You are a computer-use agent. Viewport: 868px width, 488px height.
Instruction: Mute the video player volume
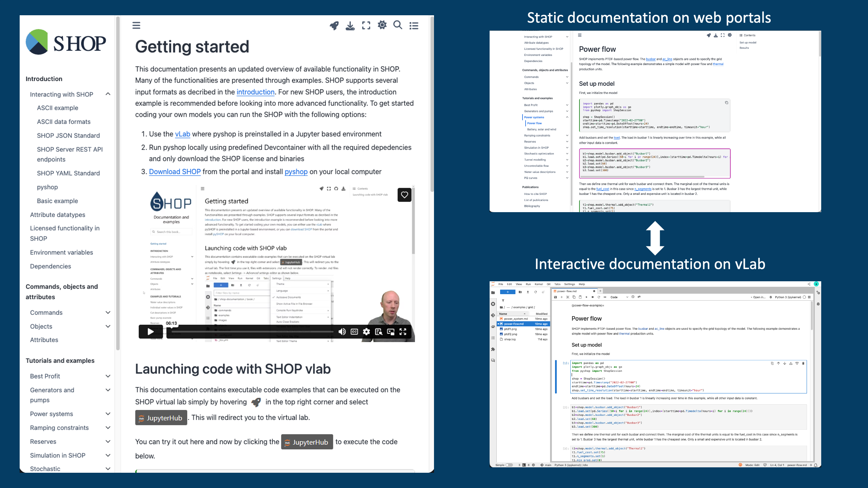pos(342,332)
